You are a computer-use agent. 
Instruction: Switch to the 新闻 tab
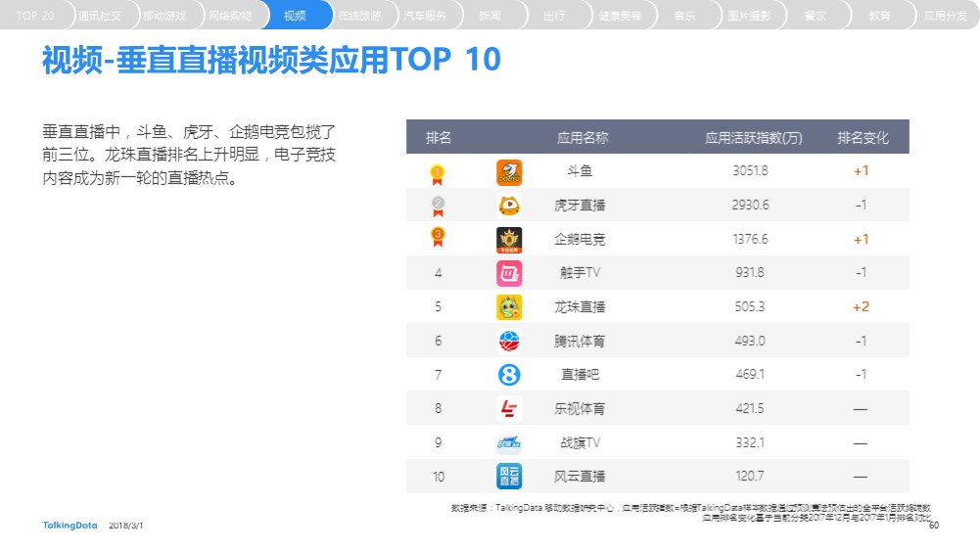490,15
